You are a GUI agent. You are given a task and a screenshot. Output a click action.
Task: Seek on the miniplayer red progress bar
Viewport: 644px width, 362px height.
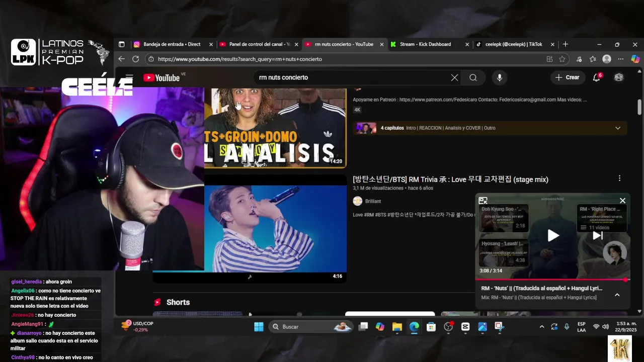552,280
